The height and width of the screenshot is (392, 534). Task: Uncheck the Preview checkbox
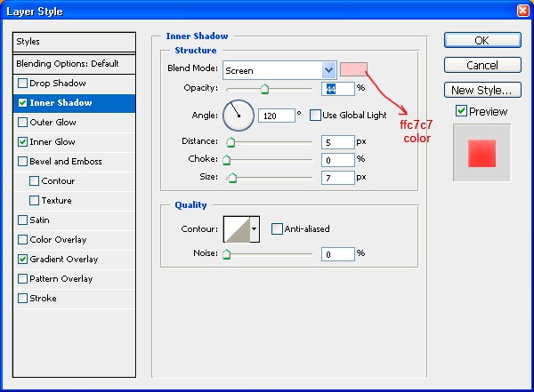tap(461, 111)
